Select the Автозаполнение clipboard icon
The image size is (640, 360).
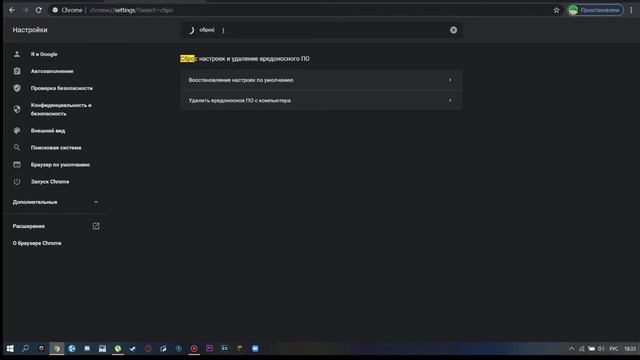point(17,71)
